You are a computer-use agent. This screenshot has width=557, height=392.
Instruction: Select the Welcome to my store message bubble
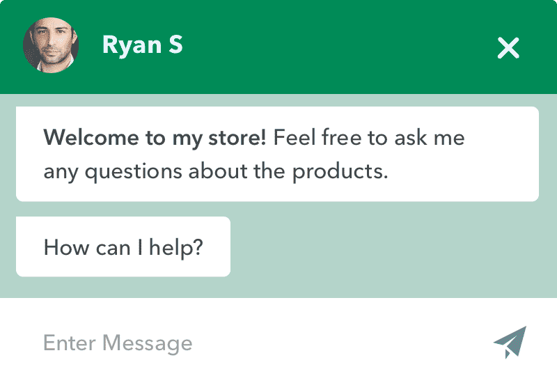(277, 154)
